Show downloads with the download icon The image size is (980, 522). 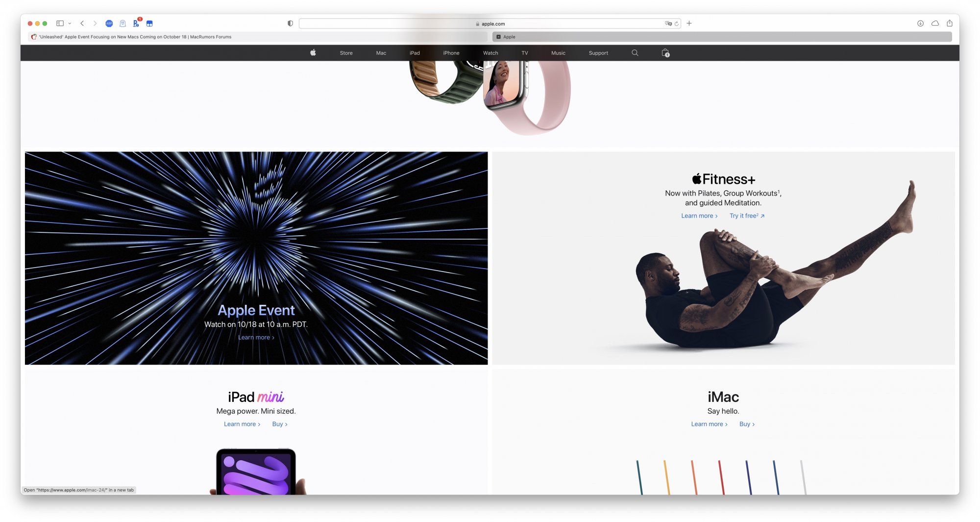tap(920, 24)
